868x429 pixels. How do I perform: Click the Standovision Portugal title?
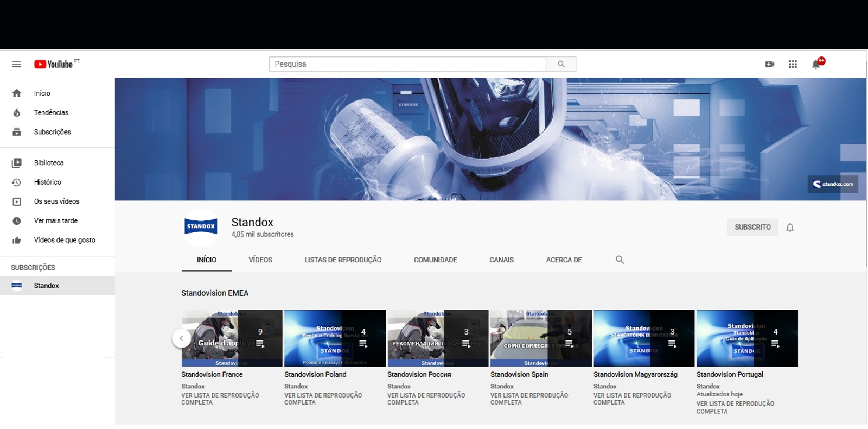coord(730,375)
